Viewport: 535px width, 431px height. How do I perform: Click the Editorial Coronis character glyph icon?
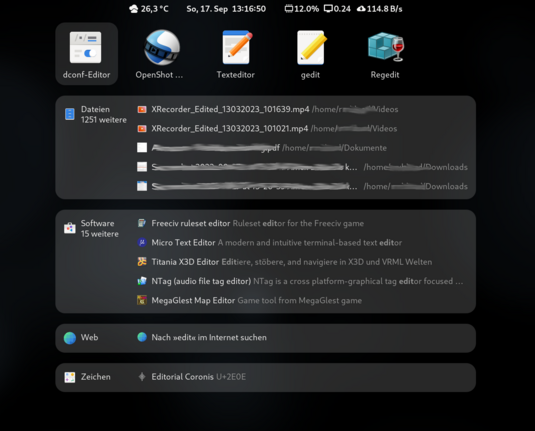pos(142,377)
